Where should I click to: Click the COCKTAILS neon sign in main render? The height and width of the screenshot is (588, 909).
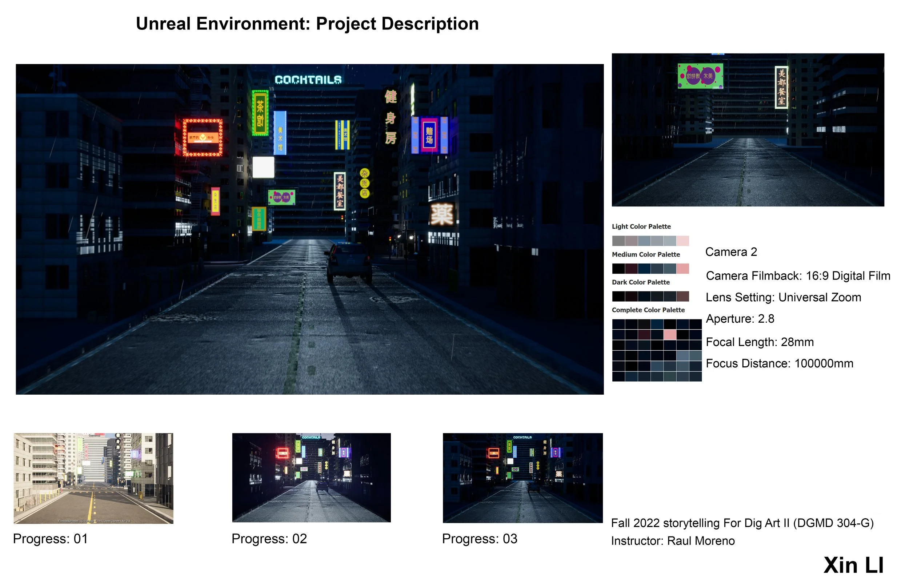(308, 80)
